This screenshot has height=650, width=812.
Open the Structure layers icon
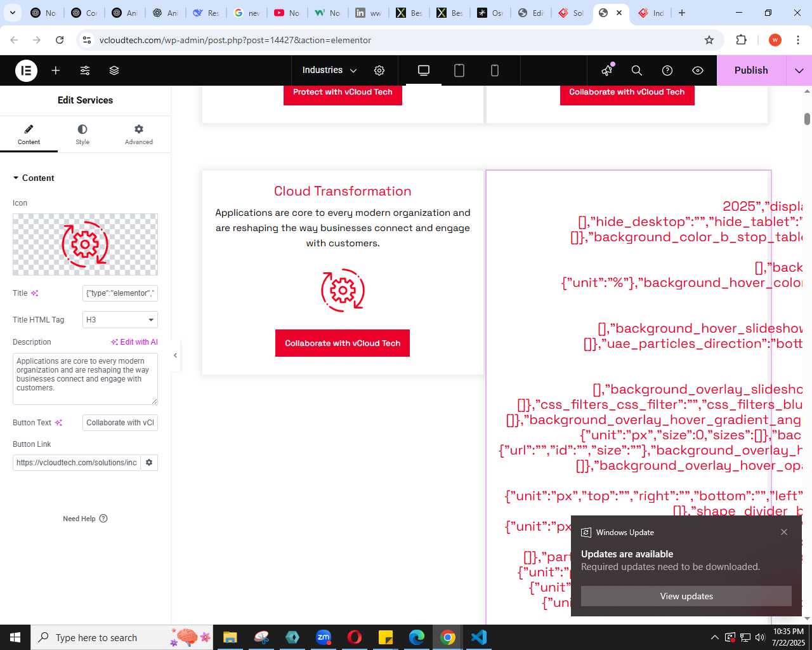(x=114, y=70)
